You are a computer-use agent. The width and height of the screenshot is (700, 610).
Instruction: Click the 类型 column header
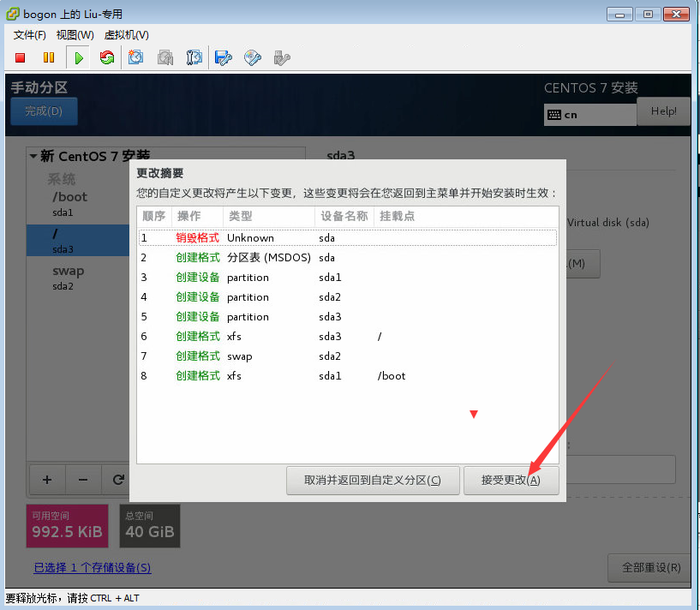pyautogui.click(x=269, y=216)
